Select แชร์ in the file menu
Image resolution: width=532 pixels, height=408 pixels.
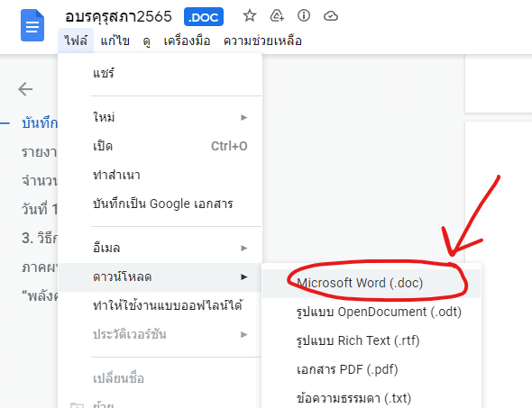160,73
